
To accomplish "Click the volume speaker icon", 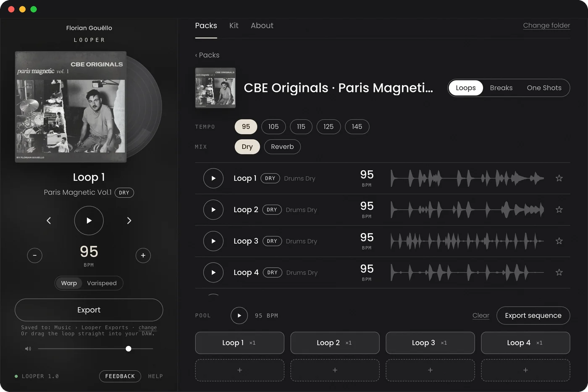I will tap(28, 349).
